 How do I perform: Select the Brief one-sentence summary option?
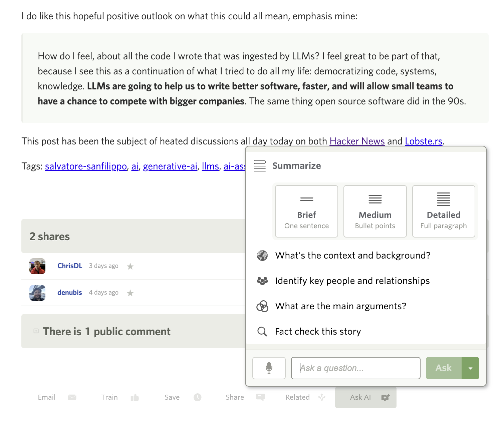point(306,211)
